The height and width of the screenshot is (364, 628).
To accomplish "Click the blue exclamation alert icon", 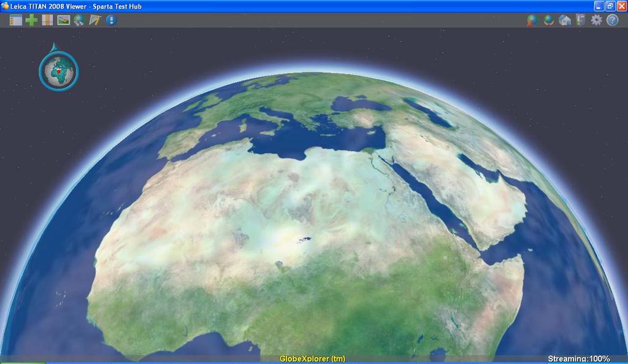I will [112, 20].
